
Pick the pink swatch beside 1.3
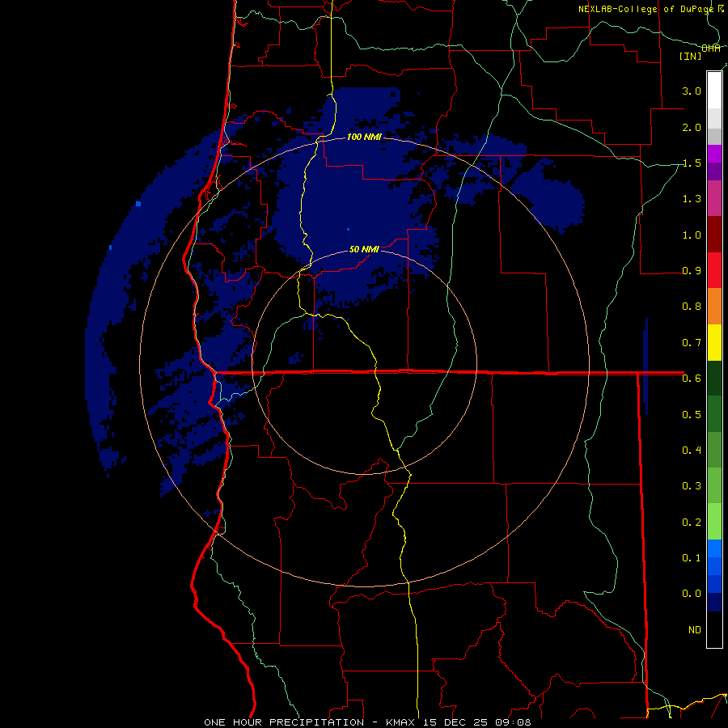click(x=714, y=198)
